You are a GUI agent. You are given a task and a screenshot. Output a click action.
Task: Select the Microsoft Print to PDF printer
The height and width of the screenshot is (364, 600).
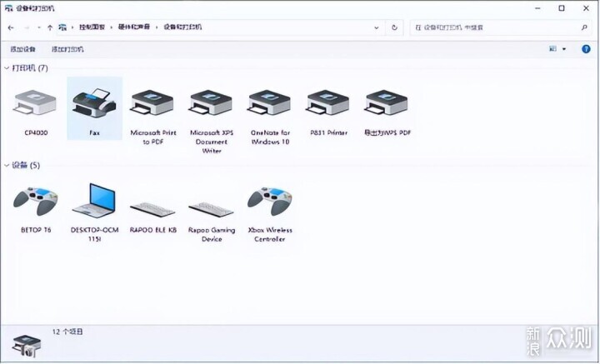(x=152, y=102)
